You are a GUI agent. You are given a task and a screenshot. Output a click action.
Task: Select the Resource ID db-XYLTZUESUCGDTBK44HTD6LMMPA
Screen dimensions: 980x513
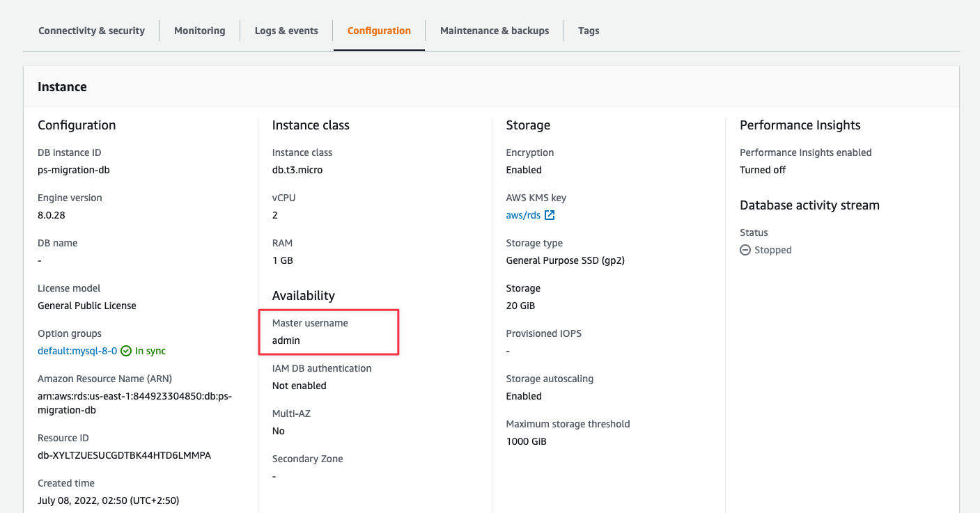[124, 455]
